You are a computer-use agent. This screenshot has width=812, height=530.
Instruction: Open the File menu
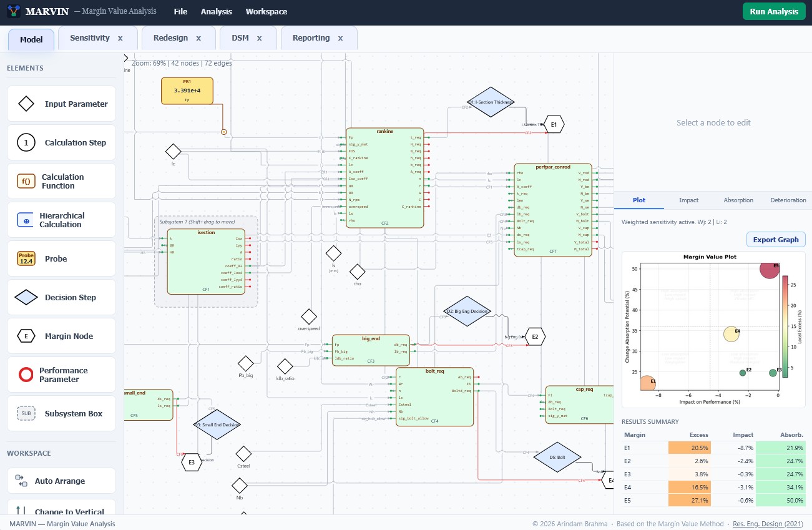(x=180, y=11)
